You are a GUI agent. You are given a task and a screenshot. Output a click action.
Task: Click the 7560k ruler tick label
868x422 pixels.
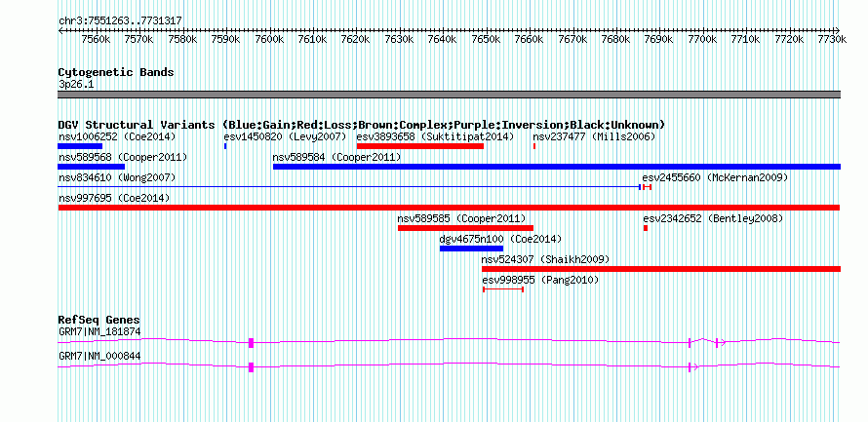coord(96,39)
